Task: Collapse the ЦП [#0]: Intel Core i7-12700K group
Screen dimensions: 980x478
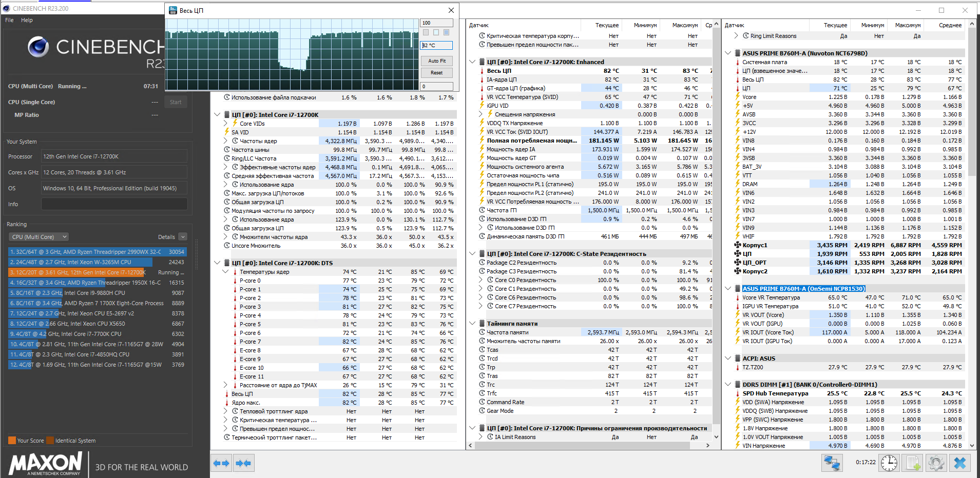Action: point(217,115)
